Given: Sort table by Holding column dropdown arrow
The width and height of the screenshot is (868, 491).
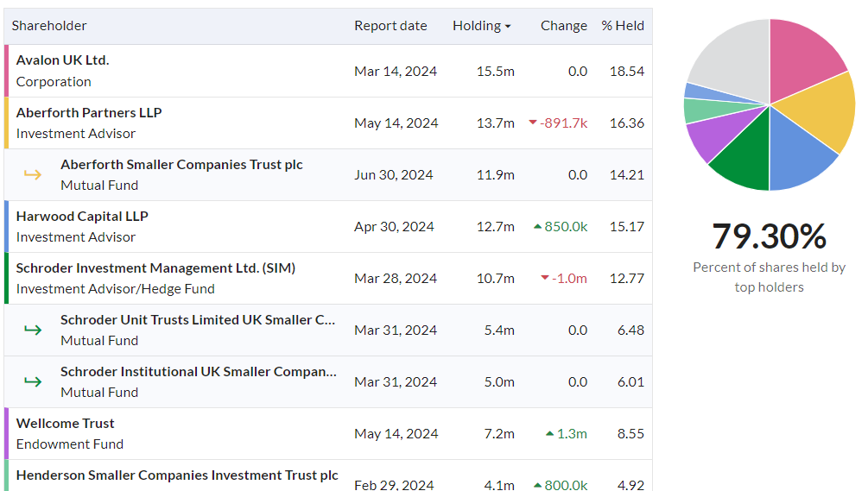Looking at the screenshot, I should point(508,27).
